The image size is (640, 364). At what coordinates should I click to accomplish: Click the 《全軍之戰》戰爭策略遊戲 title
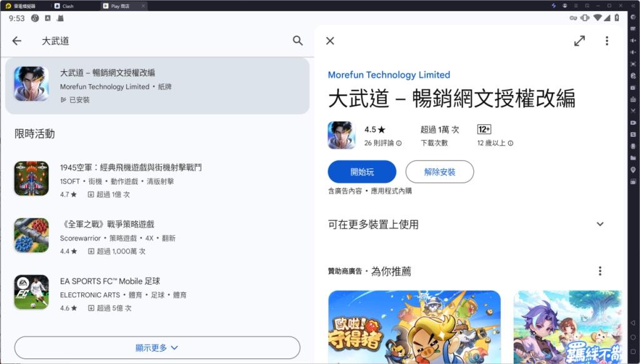click(x=107, y=224)
